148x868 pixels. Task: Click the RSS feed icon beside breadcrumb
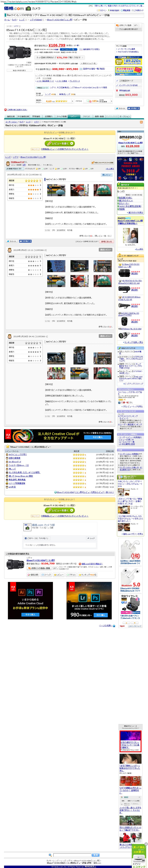point(141,122)
